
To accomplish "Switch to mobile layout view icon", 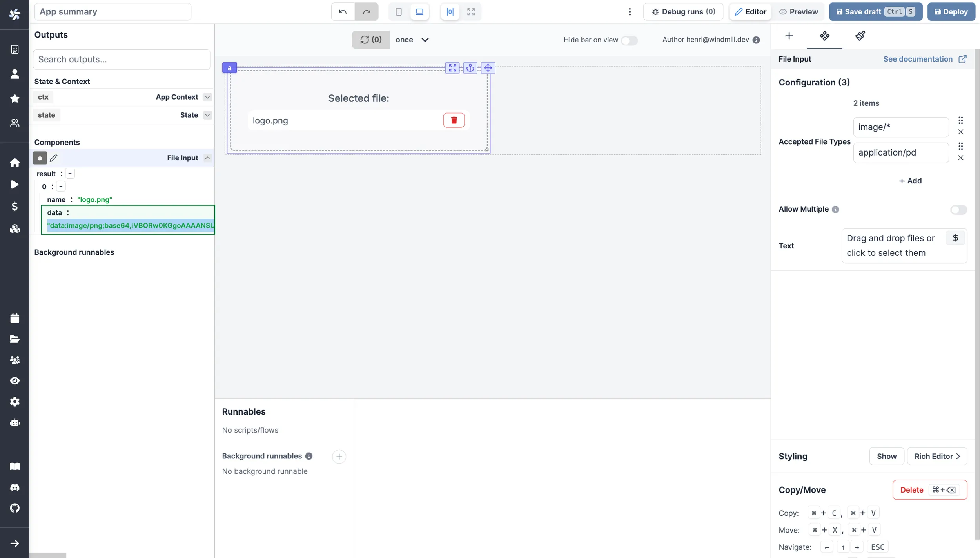I will click(399, 12).
